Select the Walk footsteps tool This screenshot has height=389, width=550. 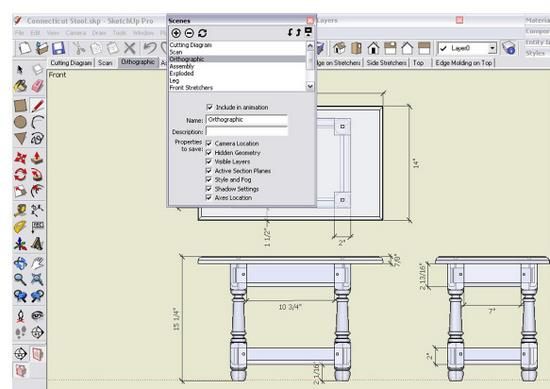click(20, 332)
